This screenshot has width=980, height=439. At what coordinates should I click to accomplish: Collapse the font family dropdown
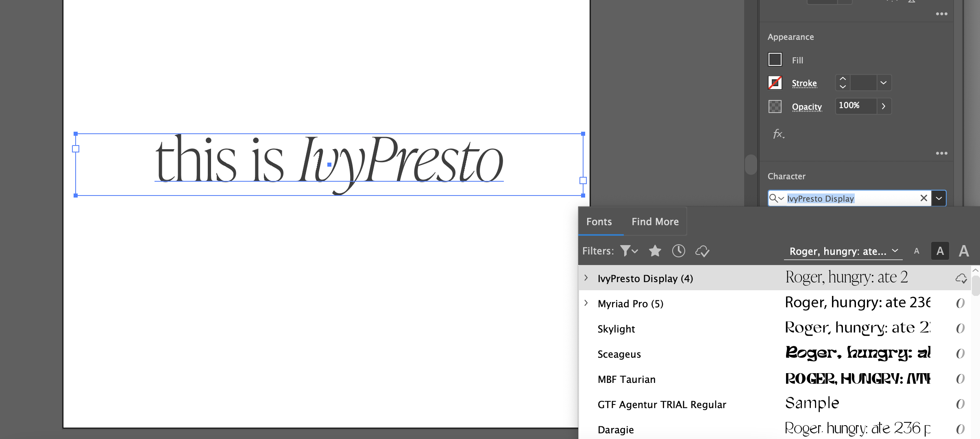point(939,198)
